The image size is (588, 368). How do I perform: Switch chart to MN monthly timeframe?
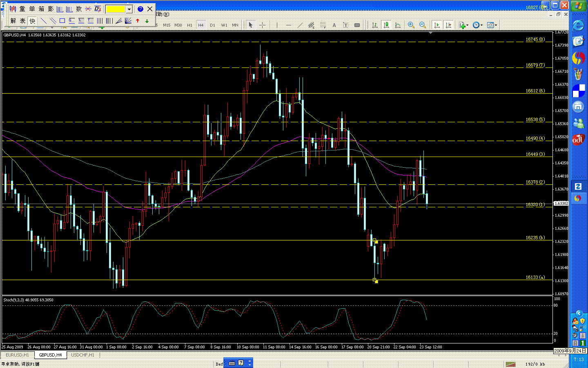(x=235, y=25)
